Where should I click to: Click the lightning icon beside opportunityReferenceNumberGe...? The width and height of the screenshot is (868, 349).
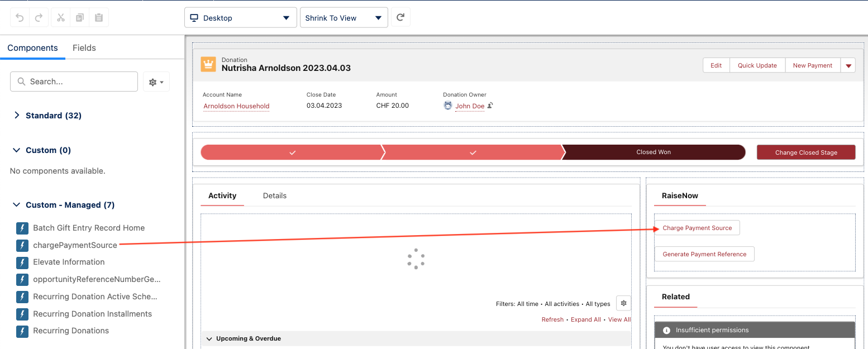pyautogui.click(x=22, y=279)
